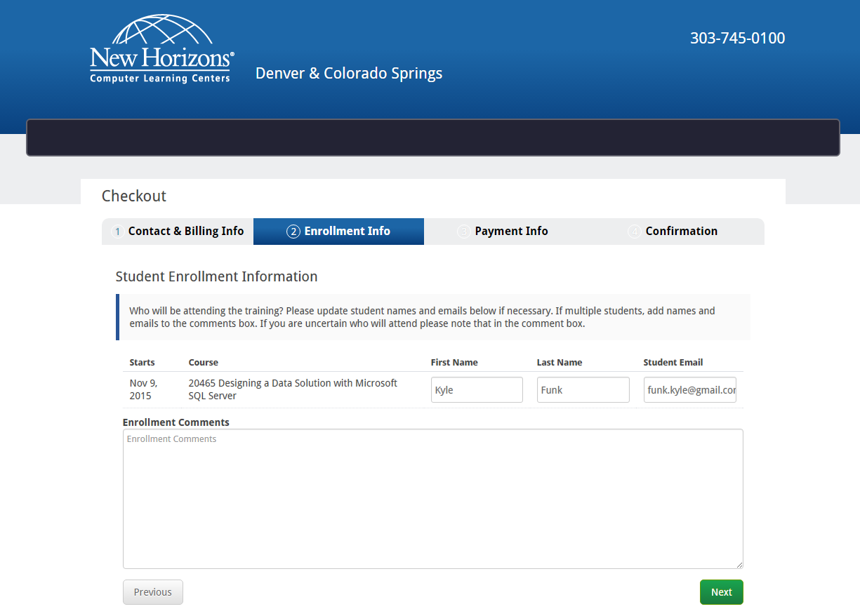Image resolution: width=860 pixels, height=616 pixels.
Task: Click the Last Name field containing Funk
Action: 583,390
